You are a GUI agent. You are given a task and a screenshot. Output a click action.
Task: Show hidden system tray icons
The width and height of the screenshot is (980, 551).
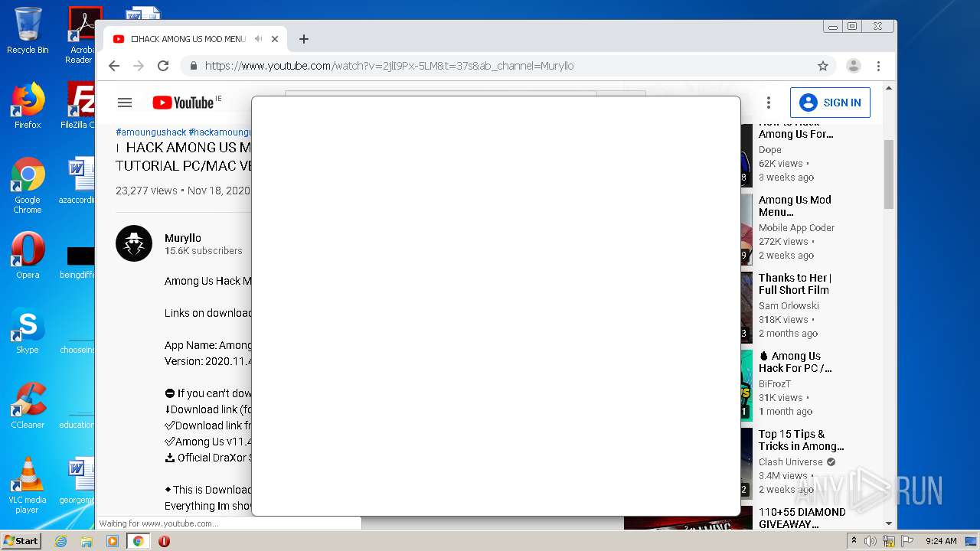pos(854,541)
